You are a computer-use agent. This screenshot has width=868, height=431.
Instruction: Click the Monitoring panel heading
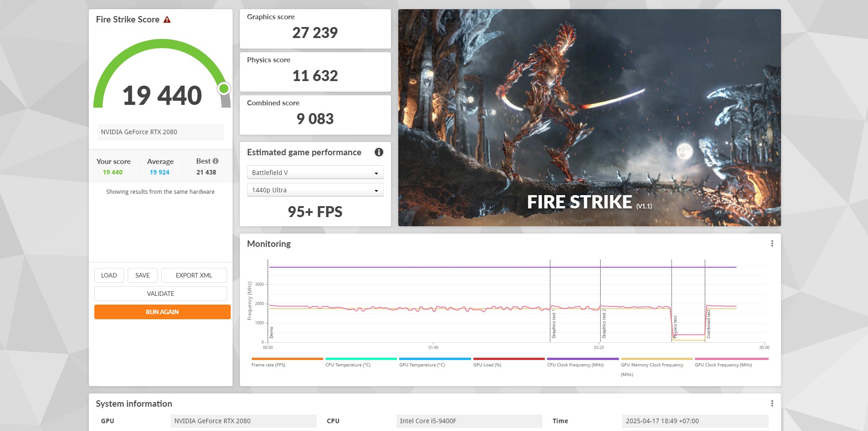click(269, 244)
